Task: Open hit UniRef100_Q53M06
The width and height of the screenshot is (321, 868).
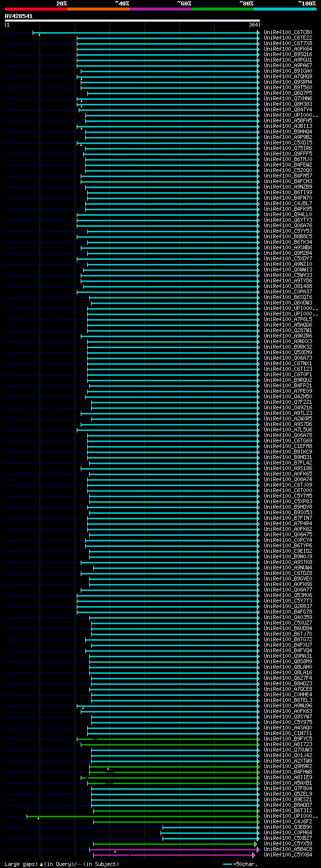Action: 288,596
